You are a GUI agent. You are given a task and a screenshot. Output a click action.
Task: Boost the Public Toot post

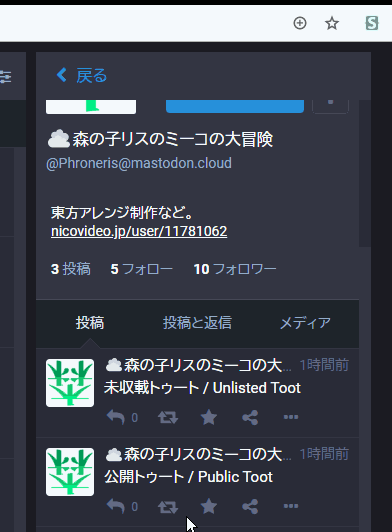point(168,506)
